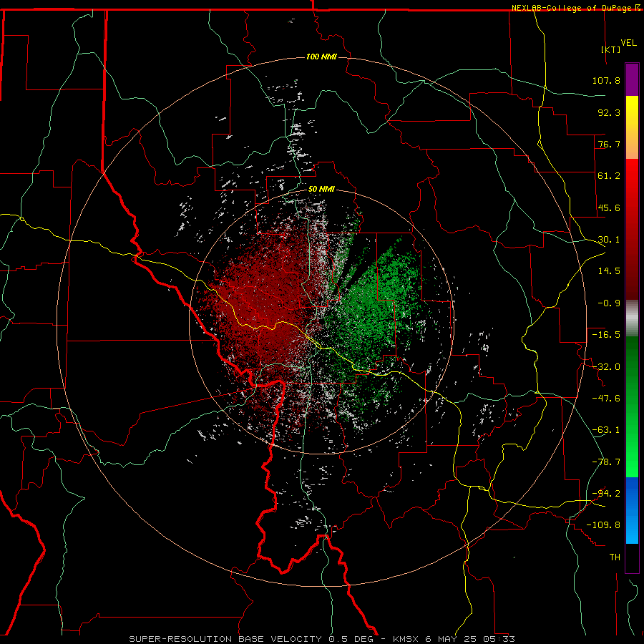Click the 100 NMI range ring label
Screen dimensions: 644x644
coord(321,57)
